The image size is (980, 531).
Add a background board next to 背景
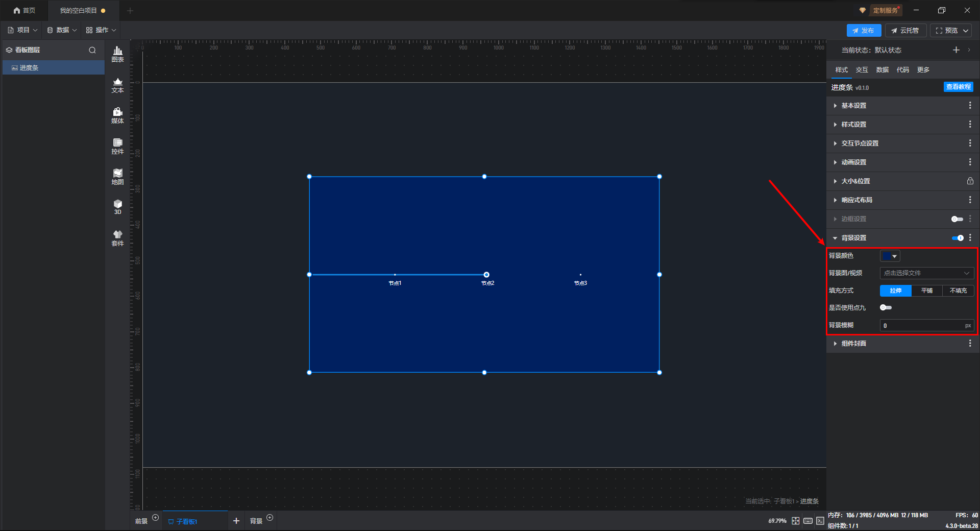point(270,518)
